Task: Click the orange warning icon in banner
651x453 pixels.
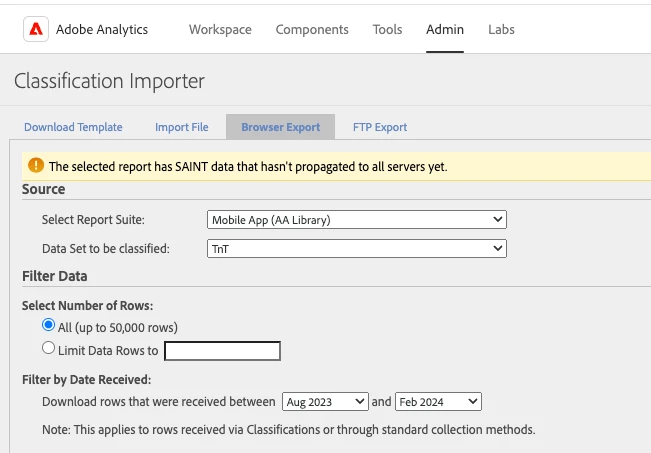Action: (36, 165)
